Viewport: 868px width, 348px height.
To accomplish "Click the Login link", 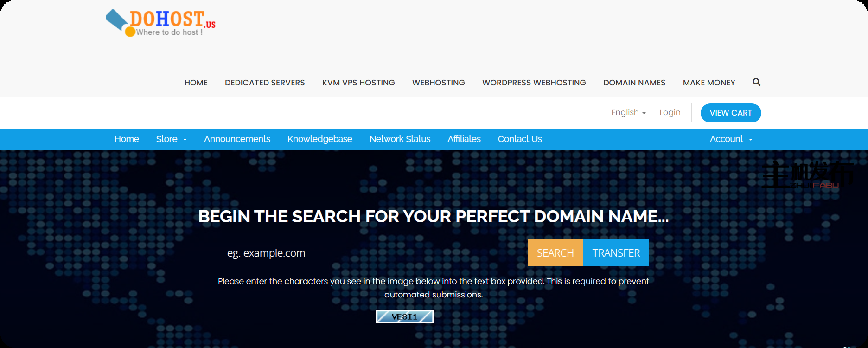I will point(670,112).
